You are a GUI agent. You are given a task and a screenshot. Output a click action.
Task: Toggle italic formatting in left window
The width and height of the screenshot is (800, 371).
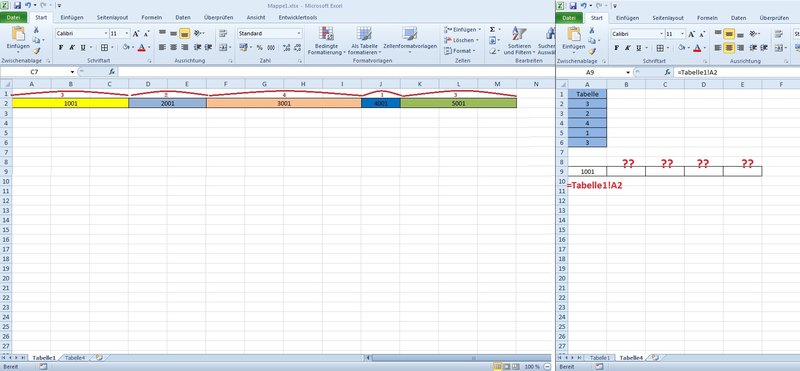pos(72,47)
